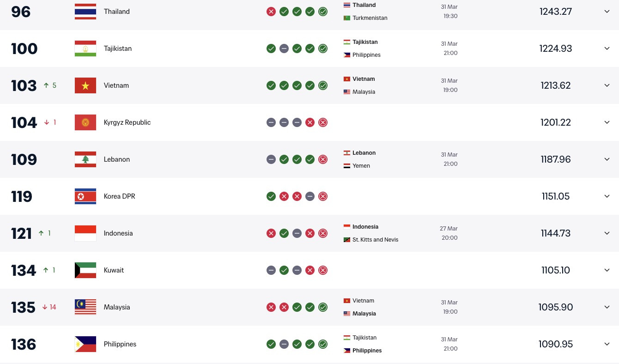The image size is (619, 364).
Task: Click Vietnam's large red flag icon
Action: pyautogui.click(x=85, y=85)
